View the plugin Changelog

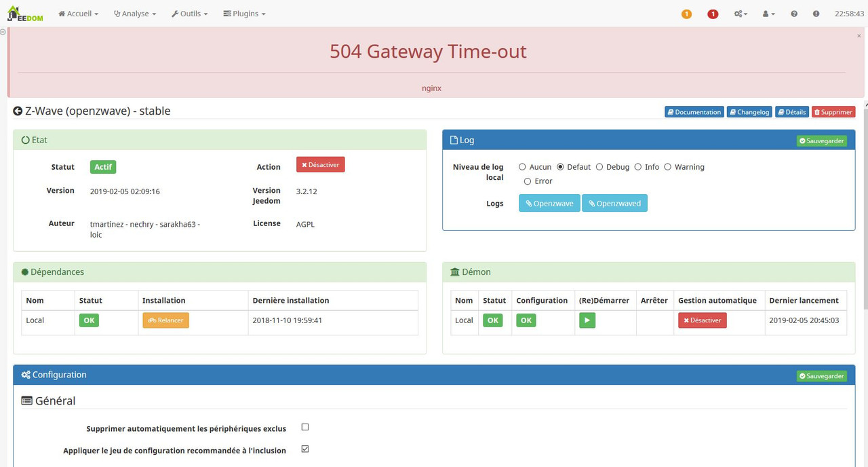[x=749, y=112]
